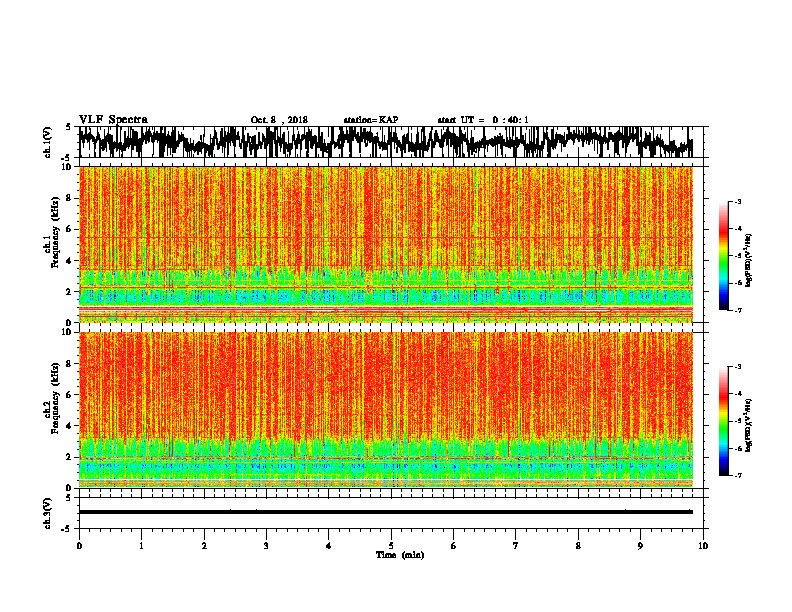Click the ch.2 frequency axis tick "8"
Viewport: 792px width, 612px height.
pyautogui.click(x=69, y=364)
